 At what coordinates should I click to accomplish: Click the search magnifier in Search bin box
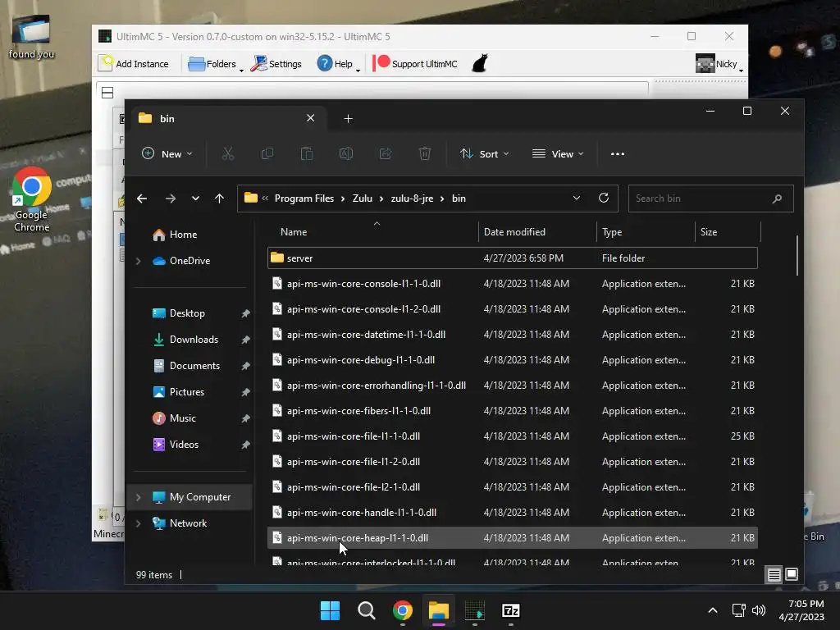pos(778,199)
